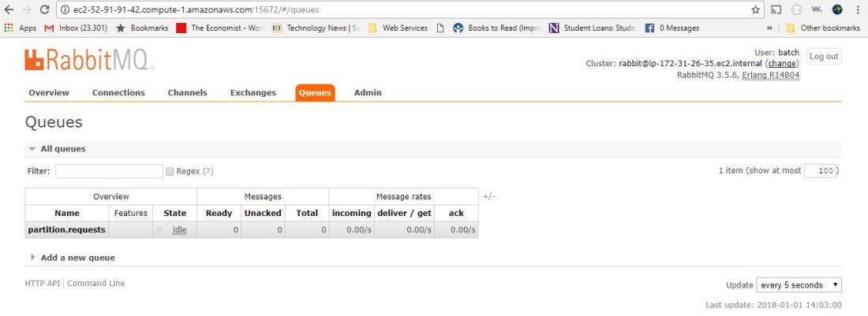Open the Apps grid shortcut
The width and height of the screenshot is (868, 316).
coord(21,28)
